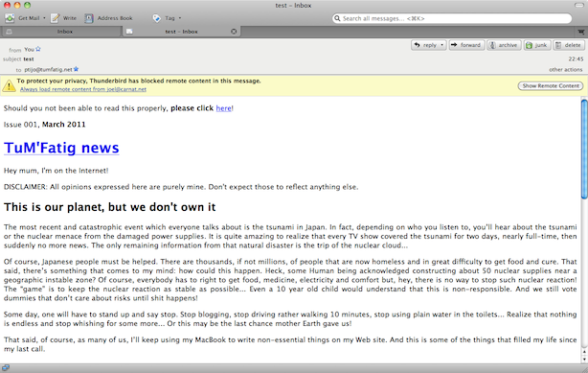Image resolution: width=588 pixels, height=373 pixels.
Task: Click heading 'This is our planet, but we don't own it'
Action: 110,207
